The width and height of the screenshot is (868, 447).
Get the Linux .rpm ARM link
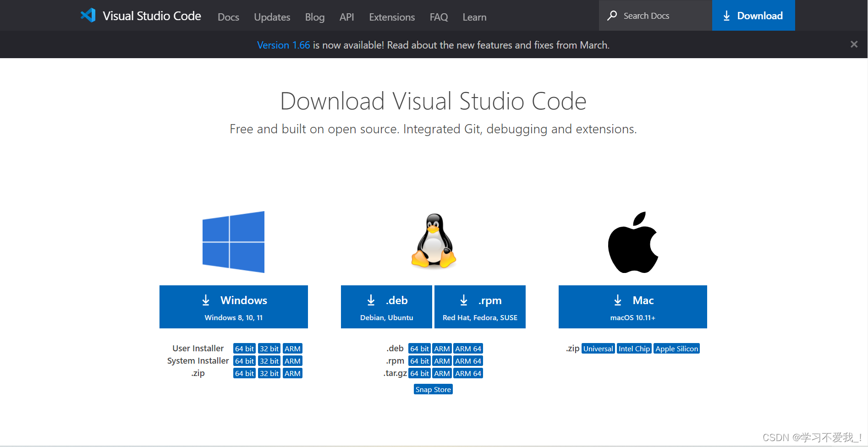tap(442, 361)
